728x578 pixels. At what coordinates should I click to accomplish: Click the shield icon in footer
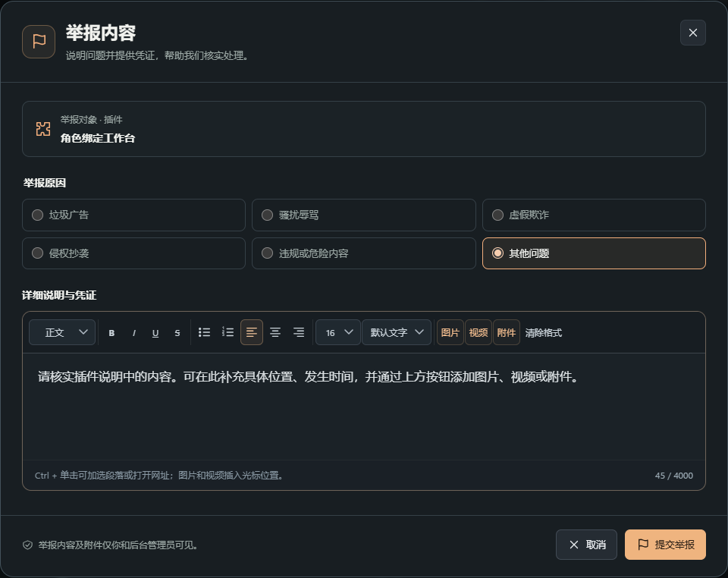(x=27, y=545)
